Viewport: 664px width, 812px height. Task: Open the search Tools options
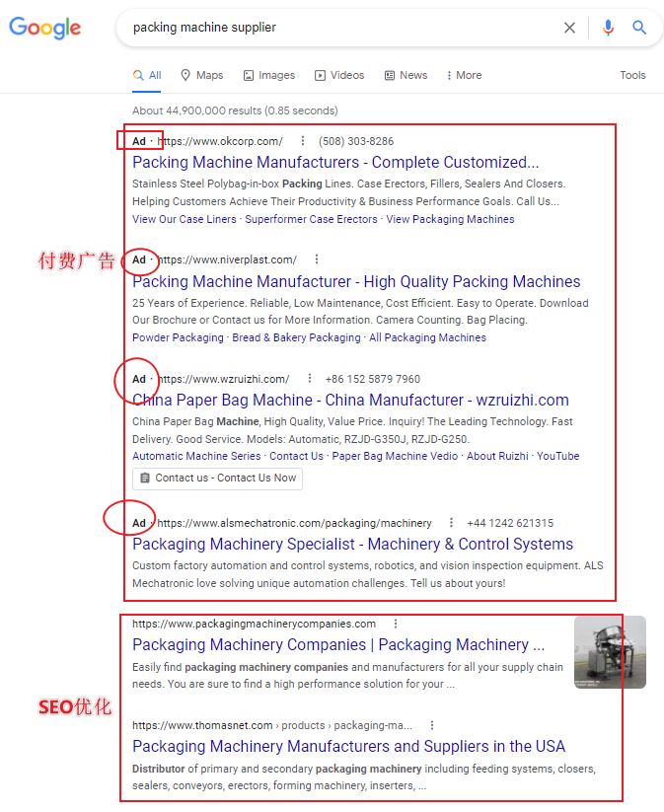(x=632, y=76)
